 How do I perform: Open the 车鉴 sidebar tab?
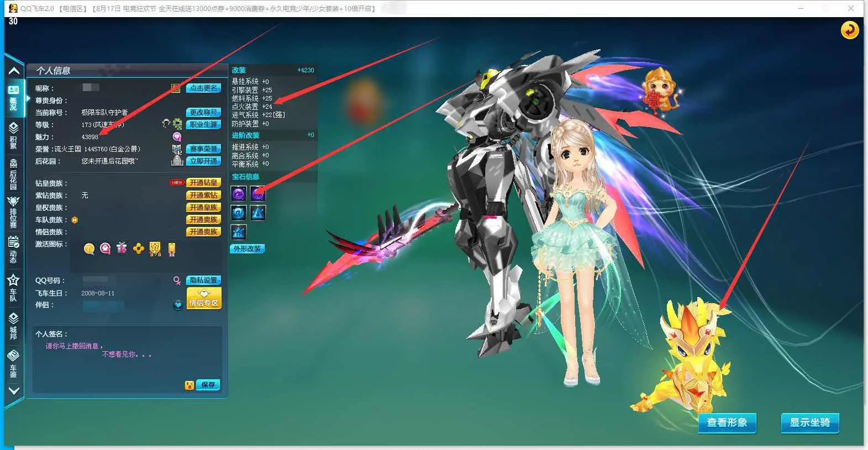pyautogui.click(x=13, y=363)
